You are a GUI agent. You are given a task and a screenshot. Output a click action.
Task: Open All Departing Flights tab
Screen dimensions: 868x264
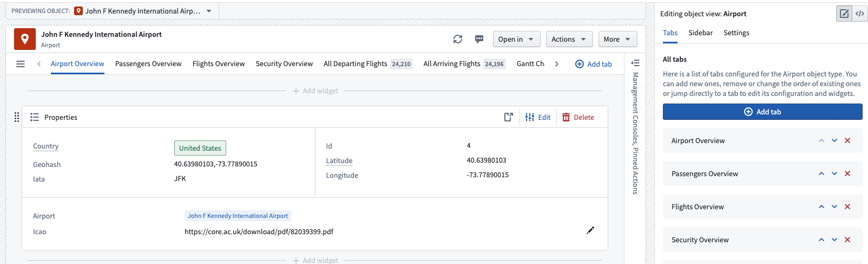point(368,63)
